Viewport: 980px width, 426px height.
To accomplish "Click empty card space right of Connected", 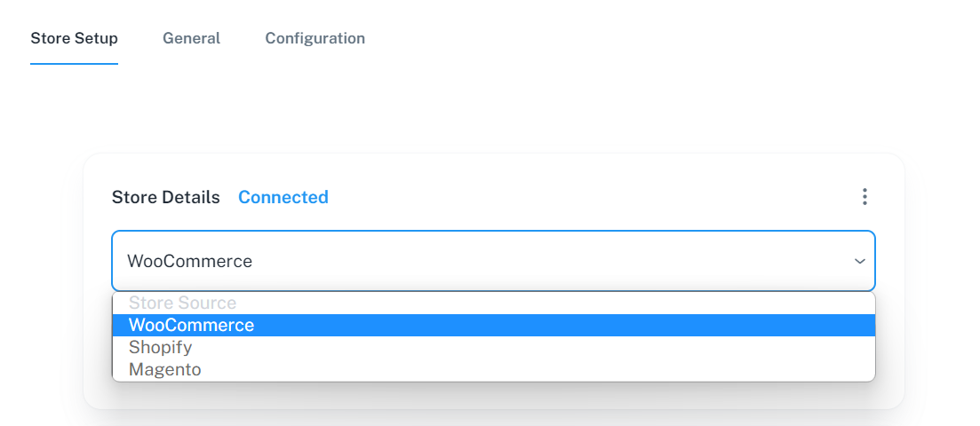I will tap(578, 197).
